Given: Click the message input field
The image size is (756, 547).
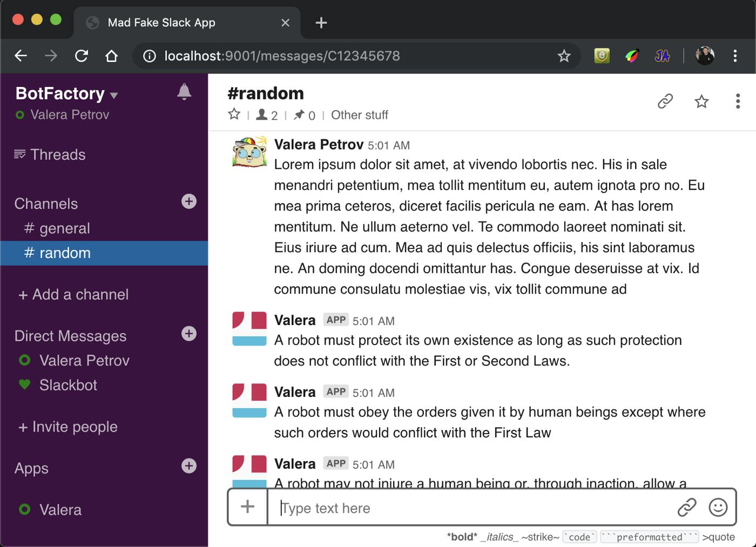Looking at the screenshot, I should [x=432, y=508].
